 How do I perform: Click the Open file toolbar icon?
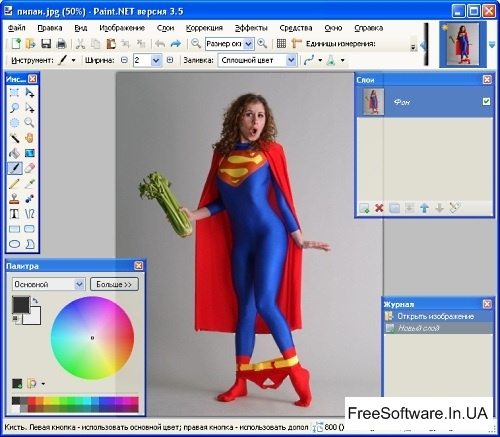coord(31,44)
